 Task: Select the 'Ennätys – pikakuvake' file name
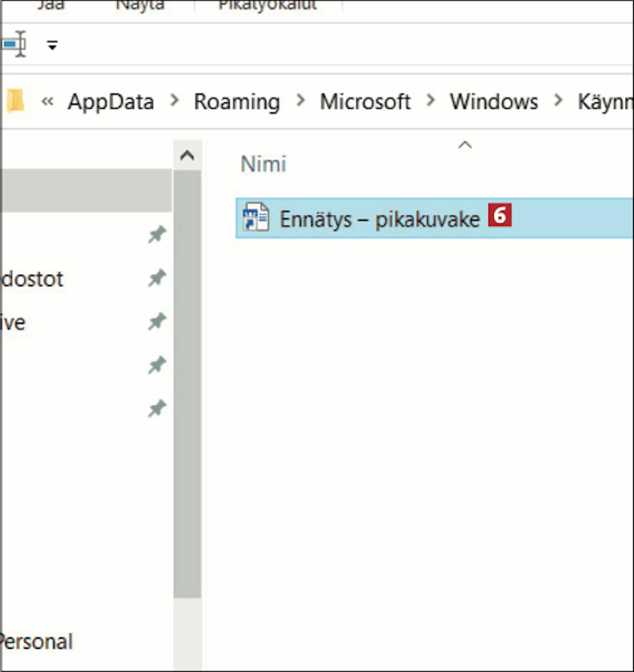[x=380, y=219]
